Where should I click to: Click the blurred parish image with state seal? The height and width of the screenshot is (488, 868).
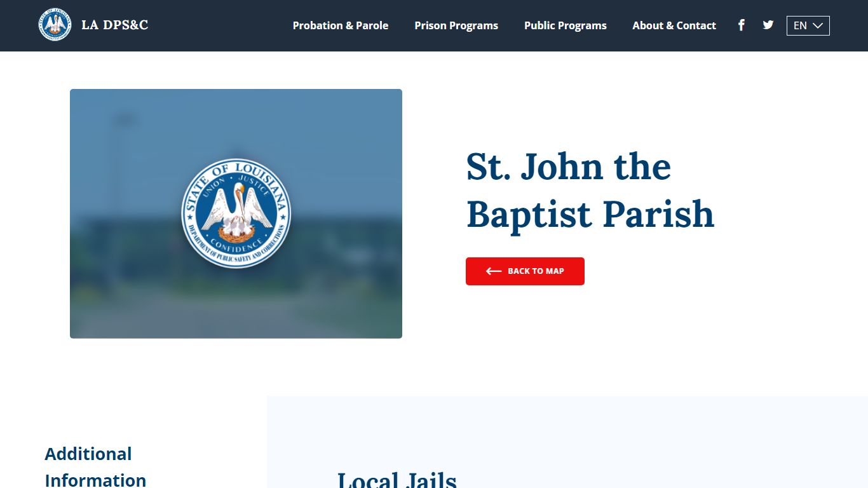236,213
